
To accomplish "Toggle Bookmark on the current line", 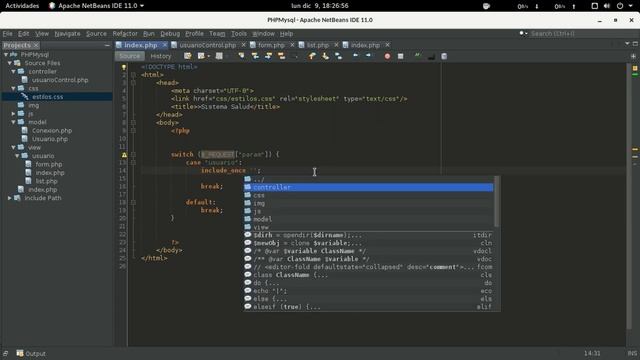I will click(x=338, y=56).
